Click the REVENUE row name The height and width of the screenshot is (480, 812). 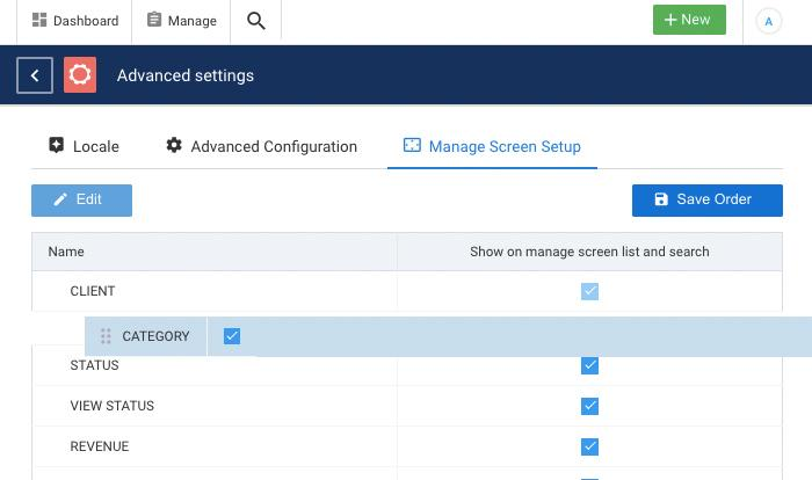[x=99, y=446]
